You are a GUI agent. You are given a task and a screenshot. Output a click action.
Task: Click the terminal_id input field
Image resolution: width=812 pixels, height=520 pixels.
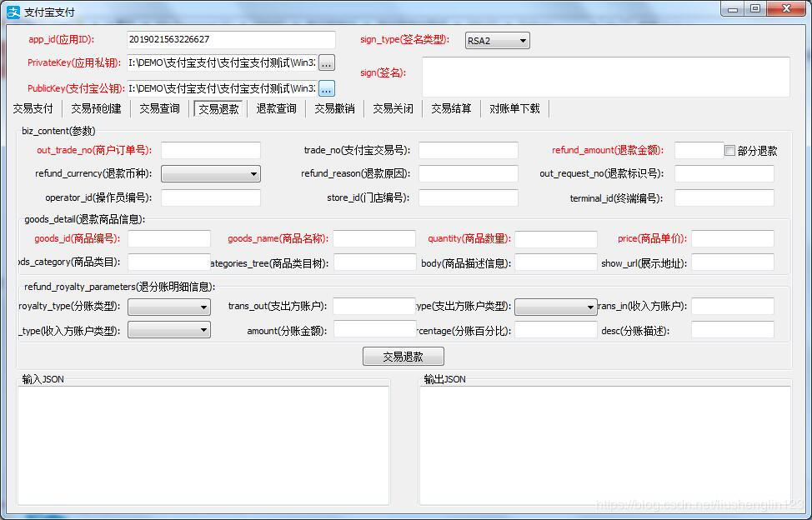pos(724,197)
